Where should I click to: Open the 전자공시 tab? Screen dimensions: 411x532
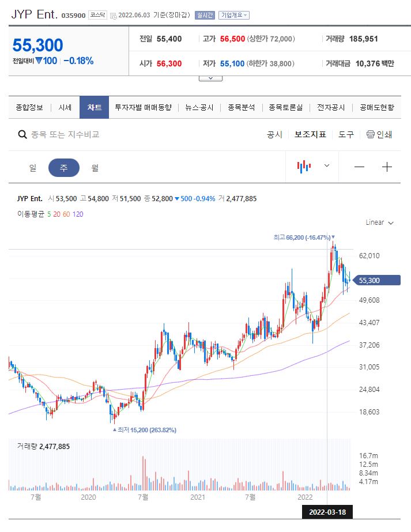[331, 108]
